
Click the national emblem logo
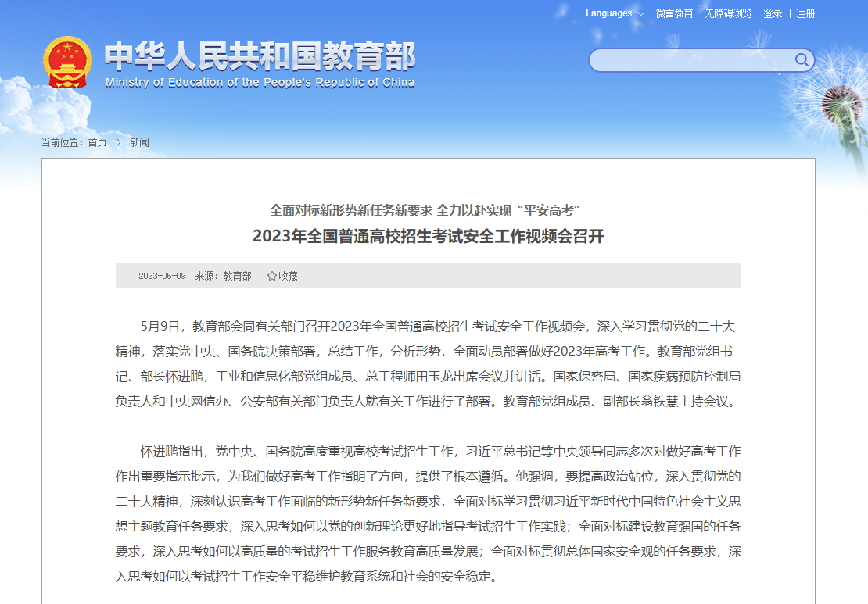68,63
